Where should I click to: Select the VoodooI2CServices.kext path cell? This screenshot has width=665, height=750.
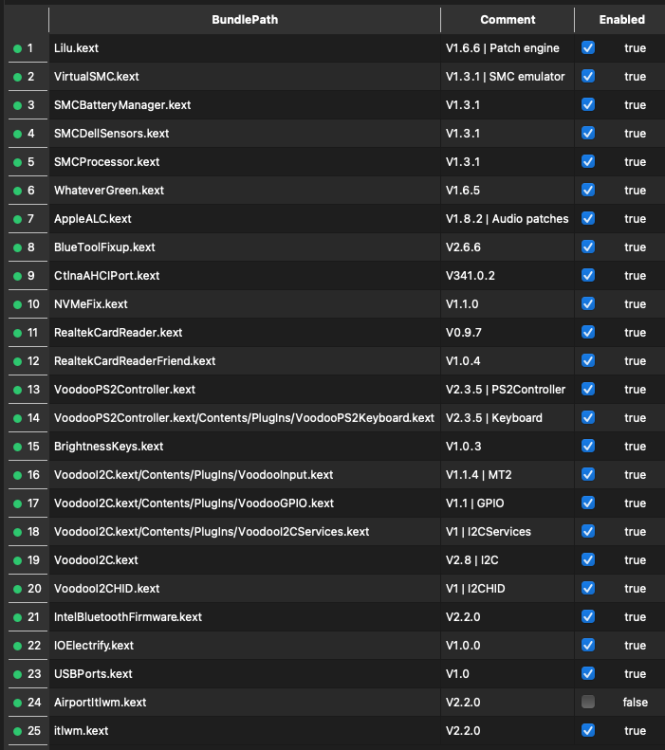(244, 531)
